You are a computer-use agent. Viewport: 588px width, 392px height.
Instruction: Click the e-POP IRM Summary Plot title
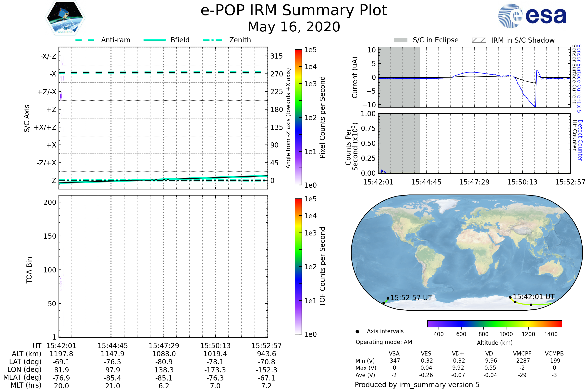(x=294, y=11)
